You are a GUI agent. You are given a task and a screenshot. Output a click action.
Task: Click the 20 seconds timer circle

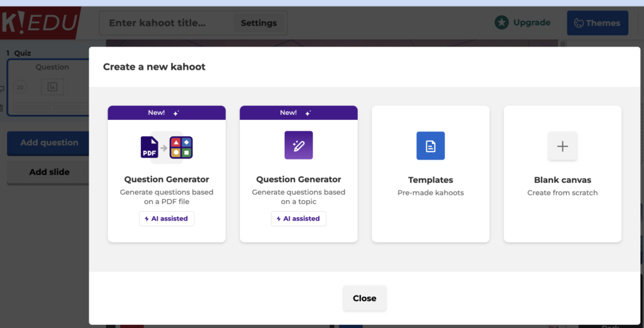click(19, 87)
